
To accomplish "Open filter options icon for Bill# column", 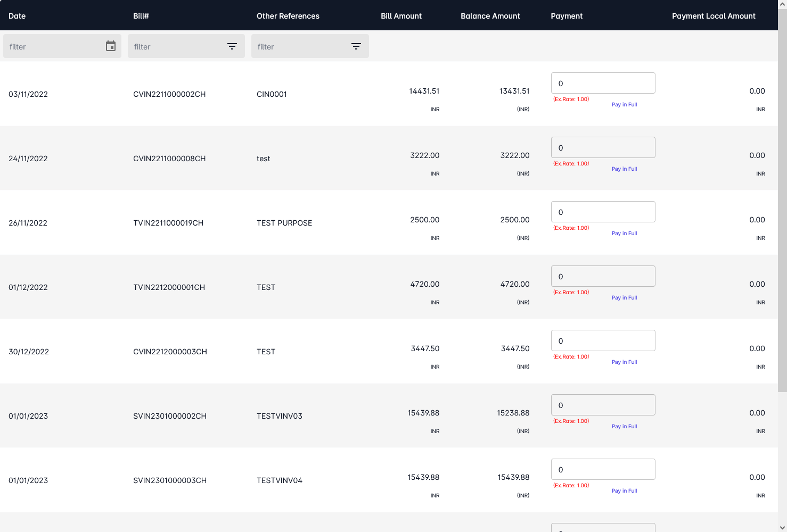I will point(232,46).
